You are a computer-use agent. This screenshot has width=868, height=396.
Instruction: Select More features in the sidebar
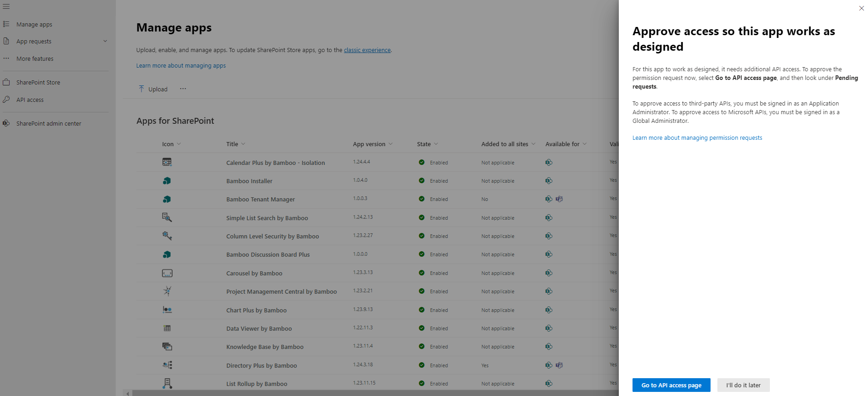[x=35, y=58]
